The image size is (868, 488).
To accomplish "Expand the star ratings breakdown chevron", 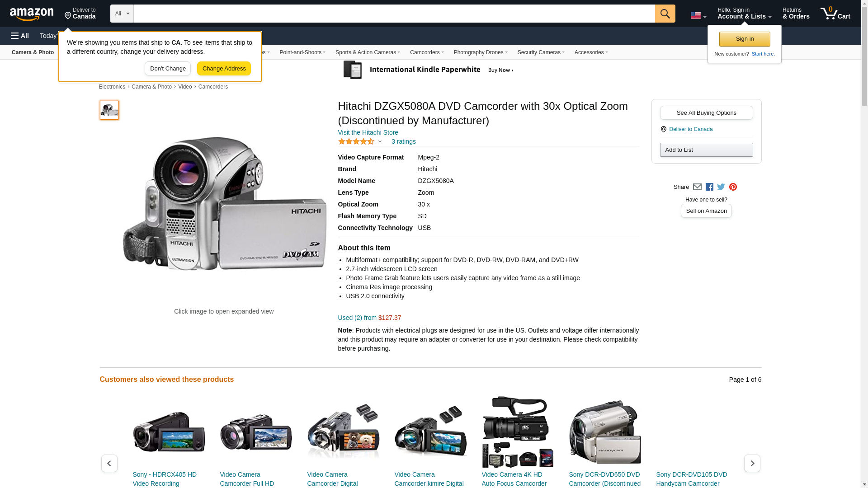I will pos(380,141).
